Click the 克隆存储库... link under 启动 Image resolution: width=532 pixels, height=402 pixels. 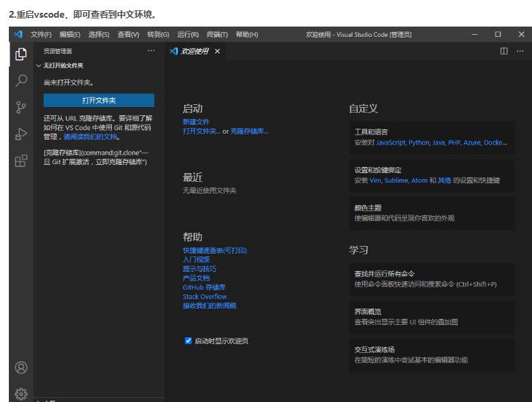pyautogui.click(x=250, y=132)
